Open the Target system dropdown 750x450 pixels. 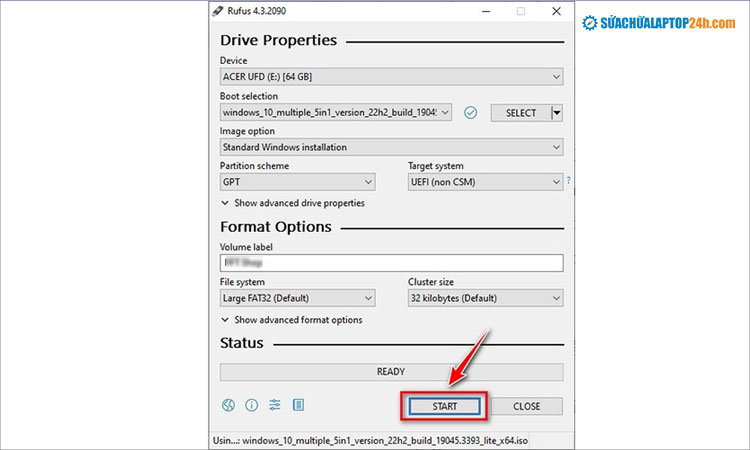click(485, 182)
